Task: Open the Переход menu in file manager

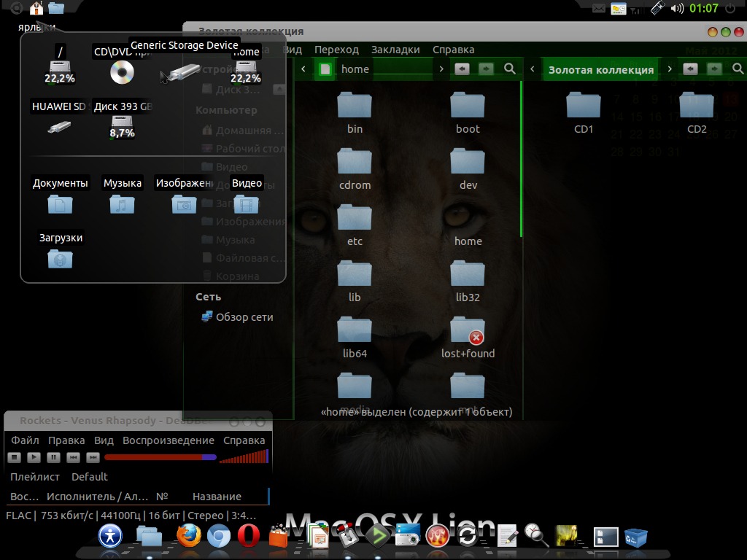Action: (x=336, y=50)
